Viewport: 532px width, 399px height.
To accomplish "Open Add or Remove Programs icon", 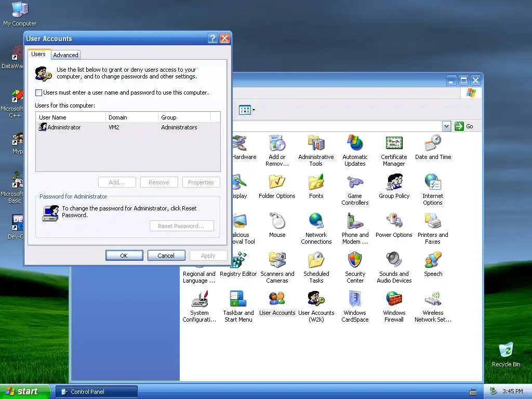I will (277, 151).
